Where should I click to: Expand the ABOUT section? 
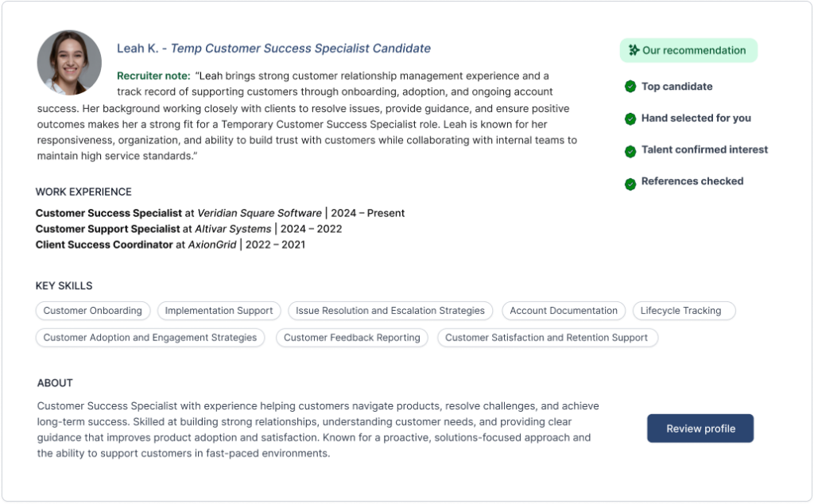coord(54,382)
